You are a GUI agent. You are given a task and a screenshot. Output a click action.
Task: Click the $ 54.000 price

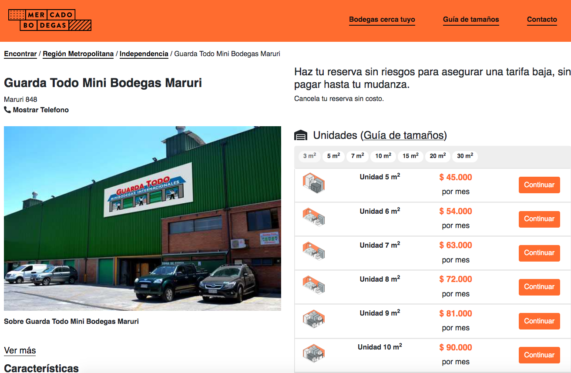click(x=456, y=211)
